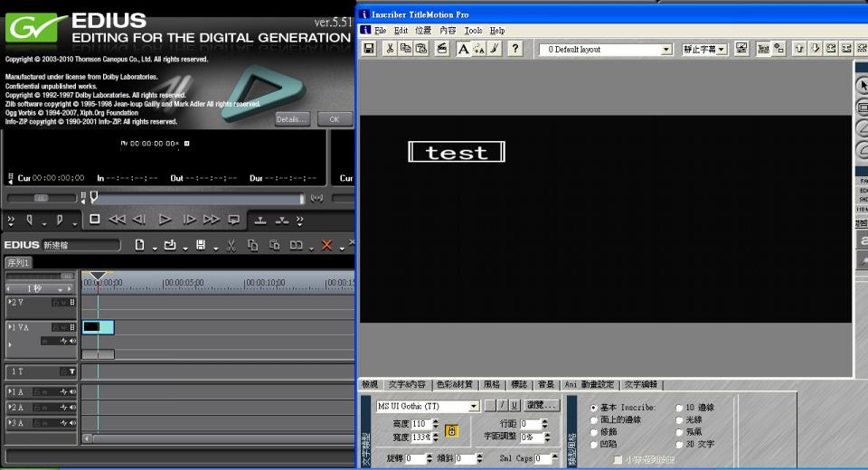Screen dimensions: 868x470
Task: Click the 瀏覽... browse button
Action: pyautogui.click(x=542, y=405)
